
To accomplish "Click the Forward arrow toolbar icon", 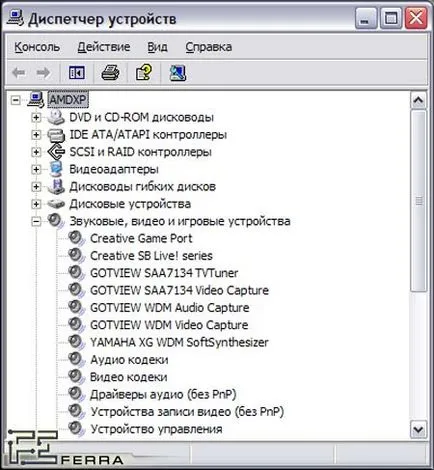I will (x=43, y=73).
